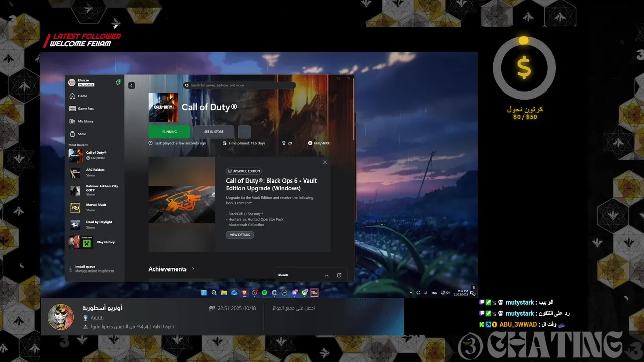Click the green RUNNING button
Image resolution: width=644 pixels, height=362 pixels.
coord(169,132)
